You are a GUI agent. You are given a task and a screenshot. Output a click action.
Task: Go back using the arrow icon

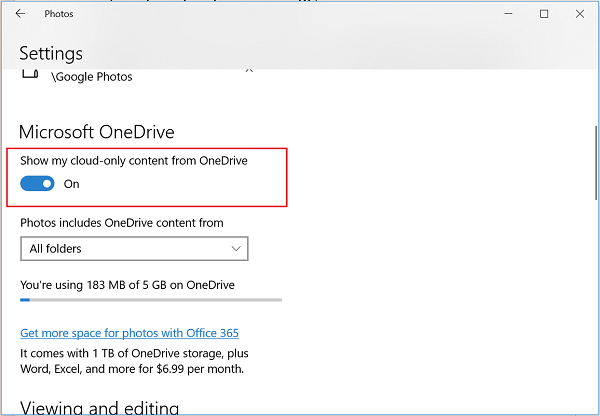[x=20, y=14]
